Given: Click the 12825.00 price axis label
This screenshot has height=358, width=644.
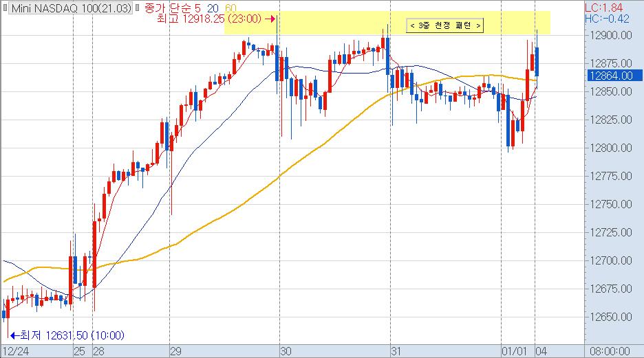Looking at the screenshot, I should (x=611, y=120).
